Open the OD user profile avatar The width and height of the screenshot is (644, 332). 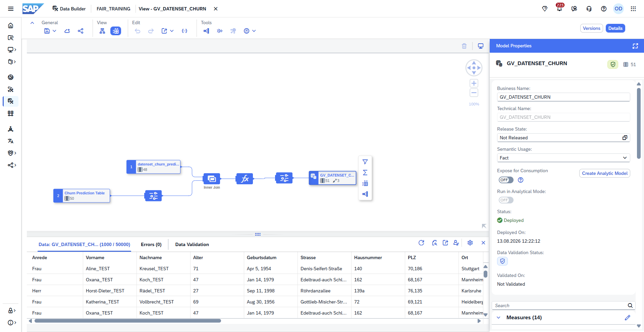point(619,9)
